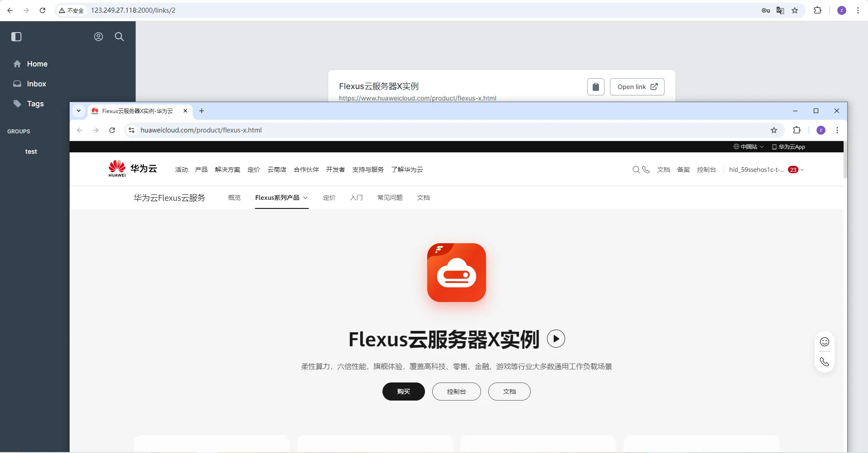Bookmark the 123.249.27.118 page with star icon
868x453 pixels.
pos(795,10)
